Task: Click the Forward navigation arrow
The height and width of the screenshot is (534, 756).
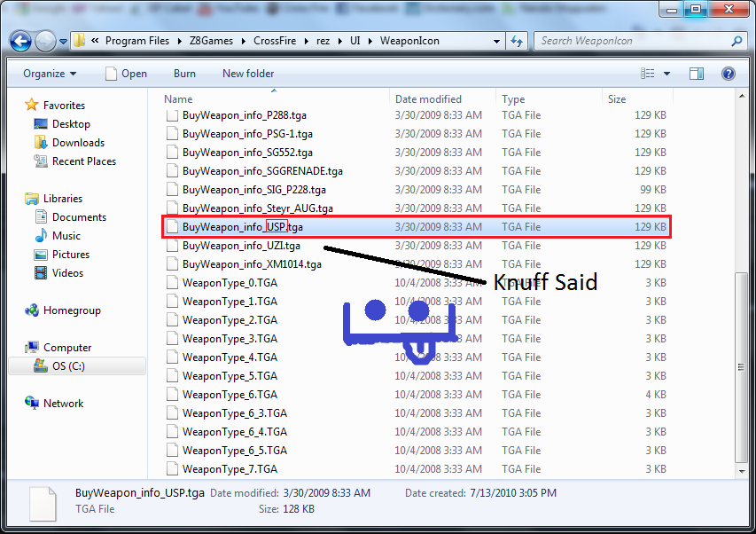Action: click(x=45, y=41)
